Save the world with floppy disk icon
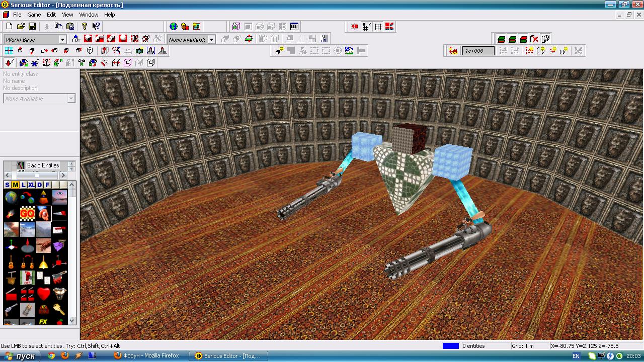Viewport: 644px width, 362px height. [32, 26]
